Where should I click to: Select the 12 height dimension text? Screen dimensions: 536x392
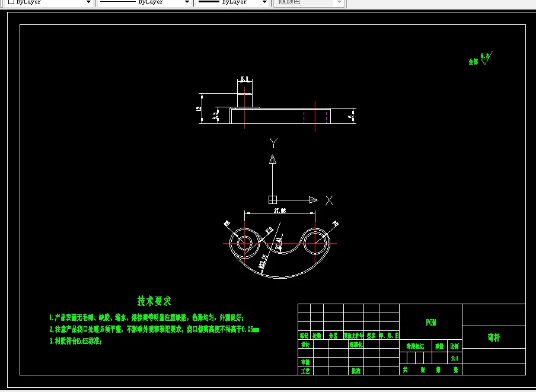(199, 109)
